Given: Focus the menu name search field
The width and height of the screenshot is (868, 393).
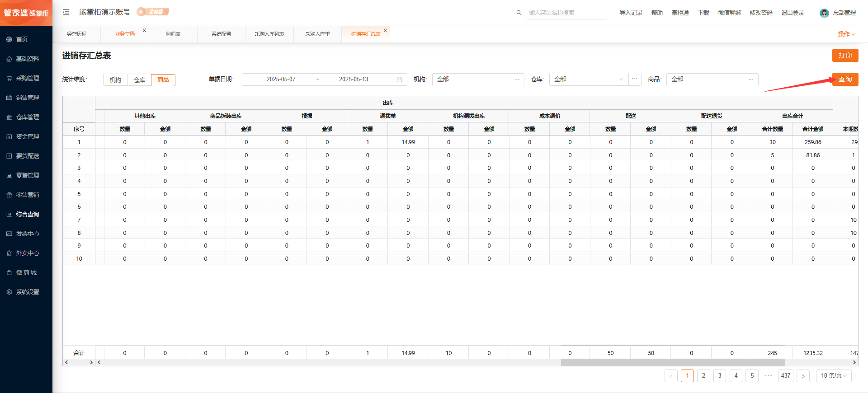Looking at the screenshot, I should pyautogui.click(x=567, y=13).
